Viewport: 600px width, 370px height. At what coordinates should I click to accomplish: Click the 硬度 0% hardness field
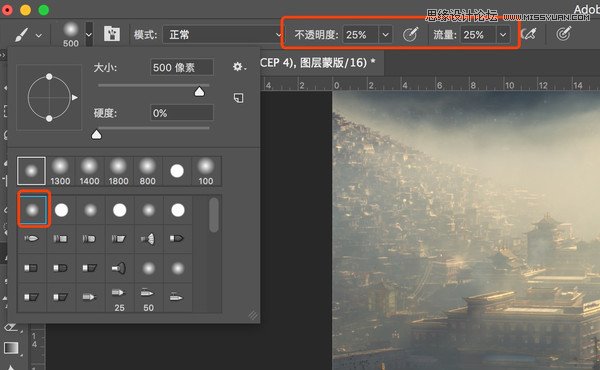(x=182, y=113)
